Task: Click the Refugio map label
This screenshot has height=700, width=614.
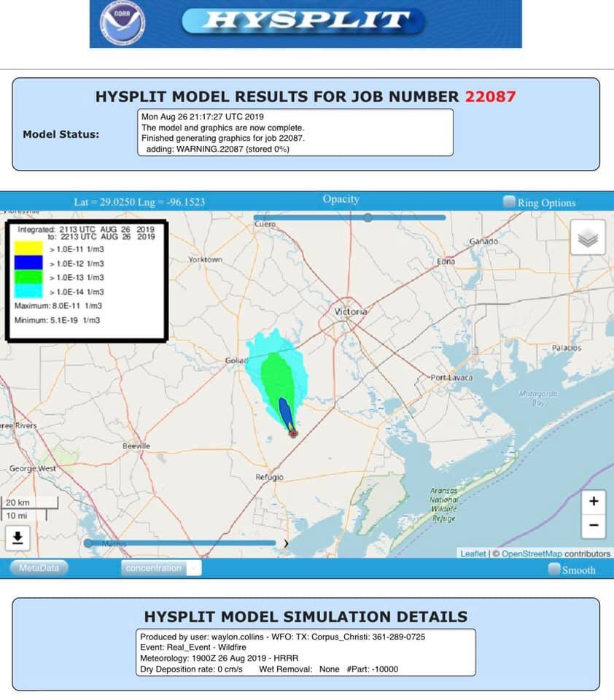Action: coord(269,477)
